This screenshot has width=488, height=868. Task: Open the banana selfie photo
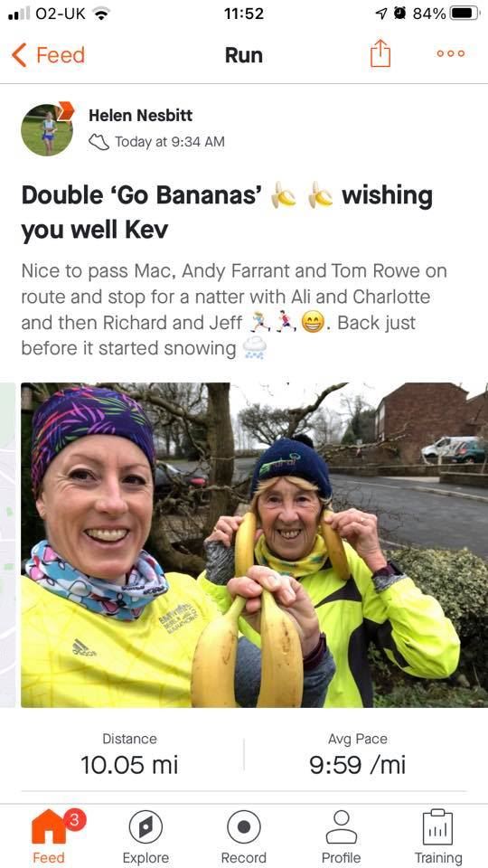pyautogui.click(x=255, y=544)
